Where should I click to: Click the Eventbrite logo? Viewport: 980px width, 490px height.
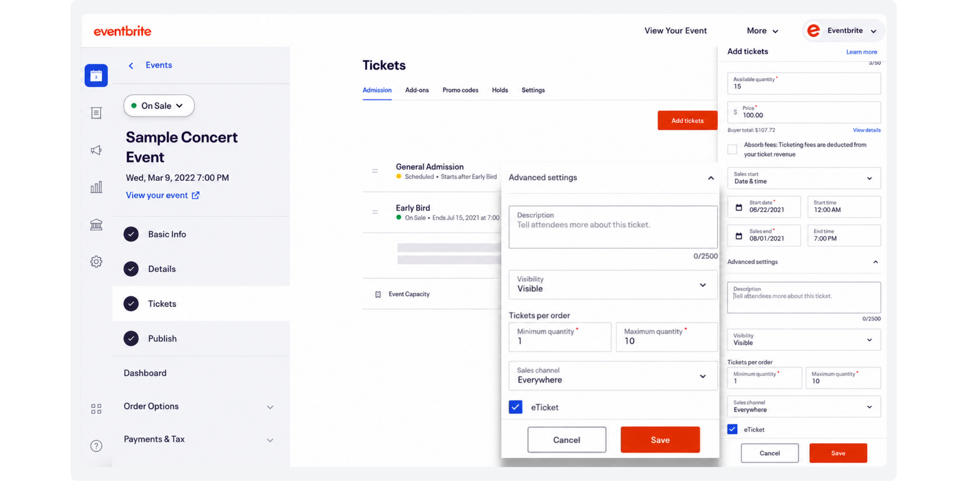pos(122,31)
